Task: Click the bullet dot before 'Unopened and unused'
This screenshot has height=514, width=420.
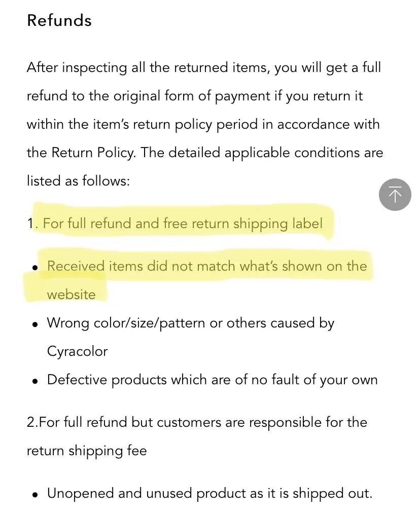Action: pos(35,495)
